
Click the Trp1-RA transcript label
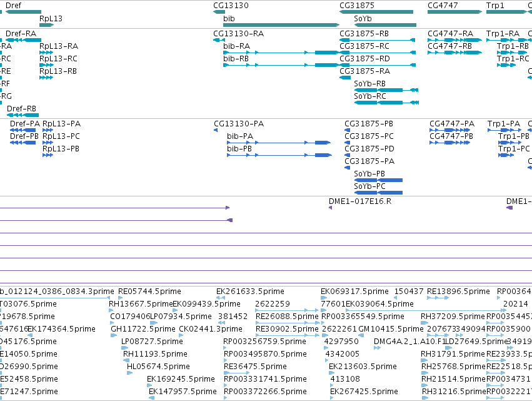[503, 33]
